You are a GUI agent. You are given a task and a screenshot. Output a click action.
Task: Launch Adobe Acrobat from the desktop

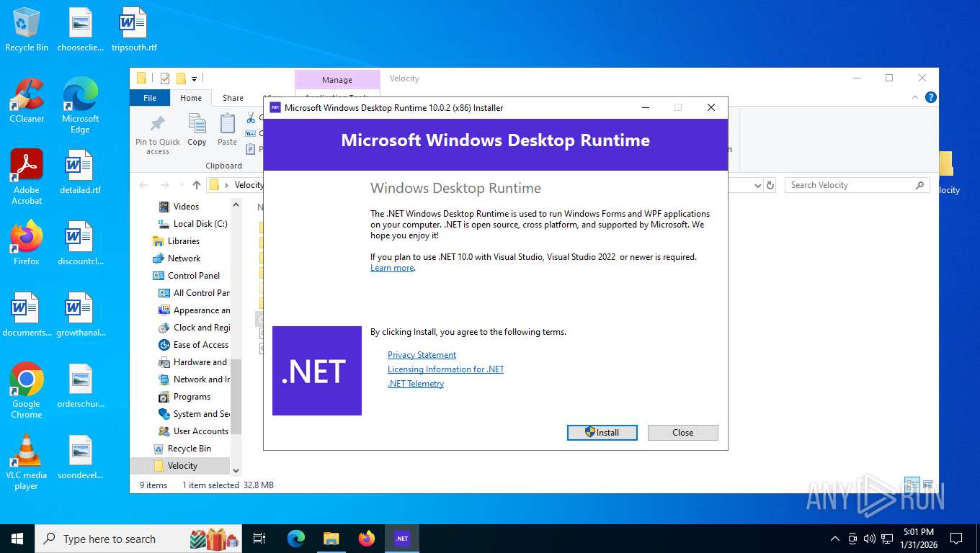coord(27,177)
